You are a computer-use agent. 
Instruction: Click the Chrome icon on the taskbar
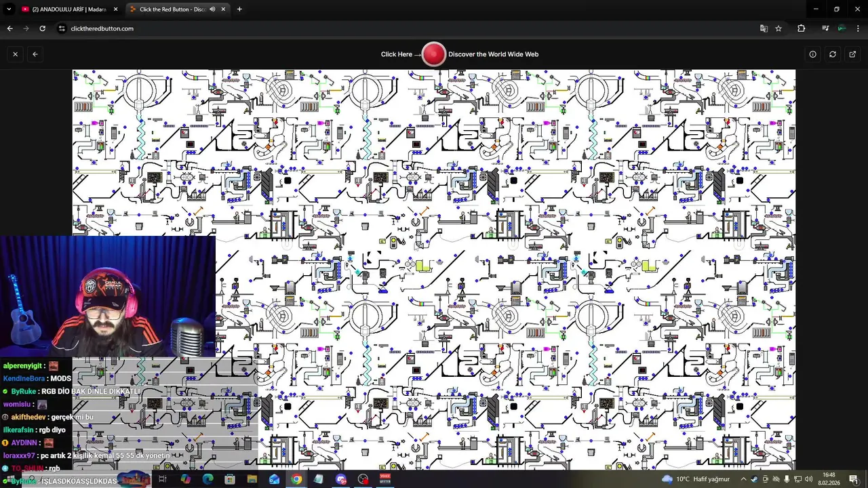(296, 479)
